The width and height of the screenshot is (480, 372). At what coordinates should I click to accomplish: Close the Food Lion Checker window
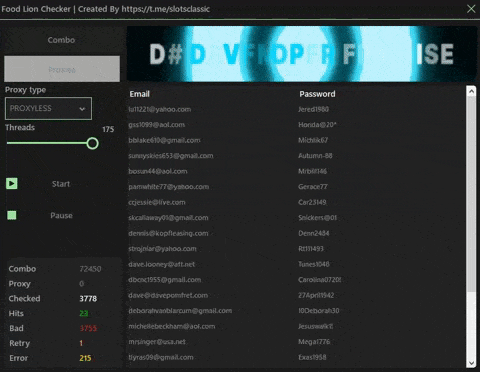coord(471,9)
